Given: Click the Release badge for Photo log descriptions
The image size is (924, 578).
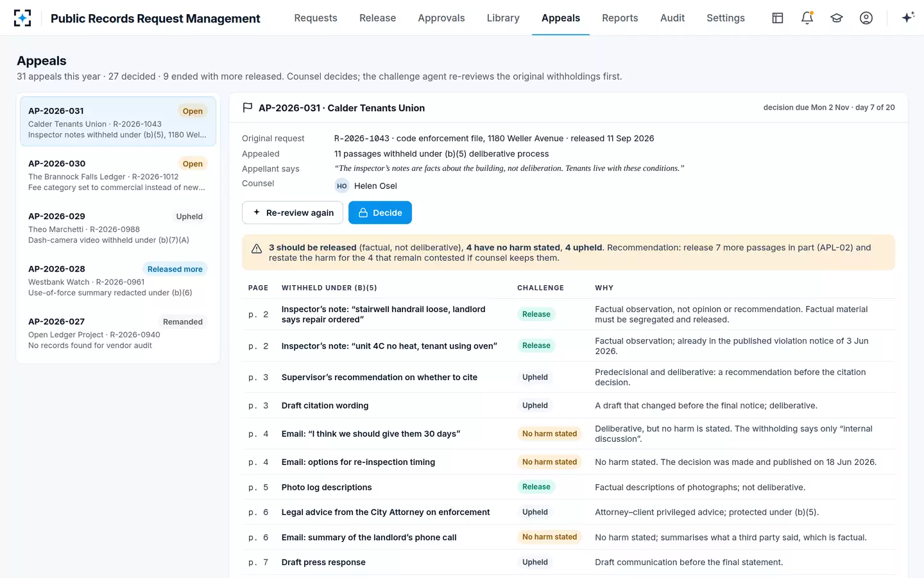Looking at the screenshot, I should 536,487.
